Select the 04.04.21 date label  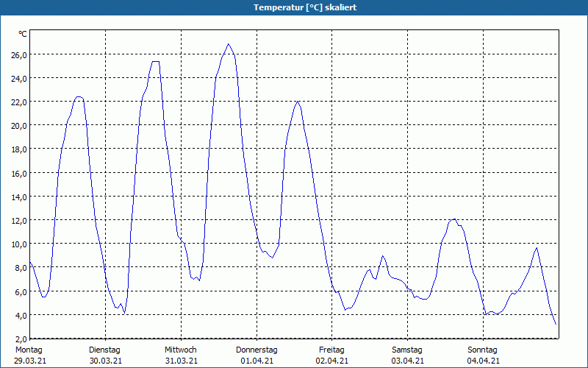point(483,361)
